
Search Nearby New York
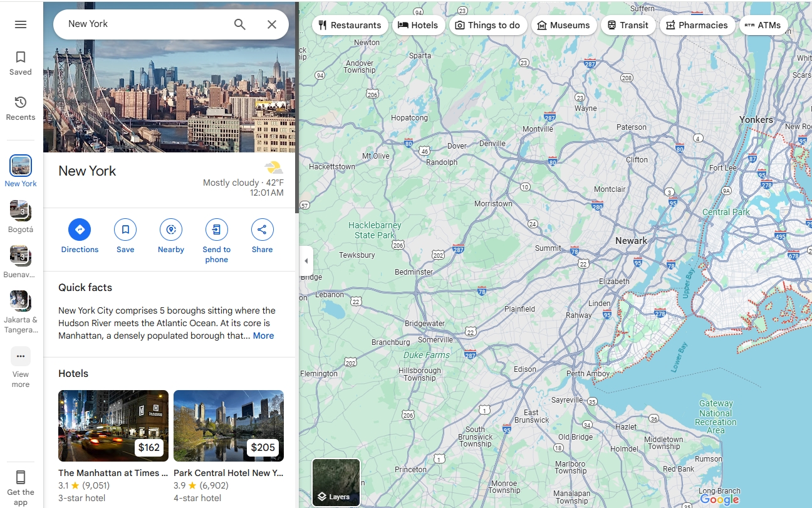171,236
